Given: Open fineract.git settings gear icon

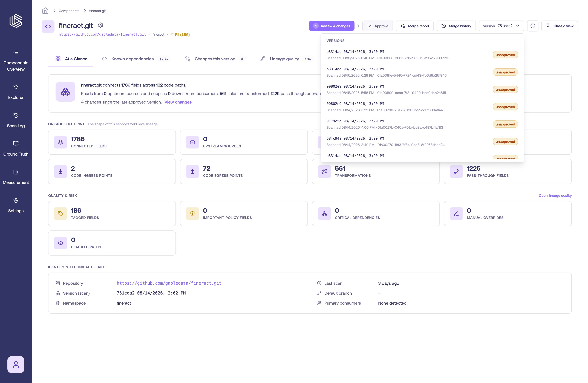Looking at the screenshot, I should [x=100, y=25].
